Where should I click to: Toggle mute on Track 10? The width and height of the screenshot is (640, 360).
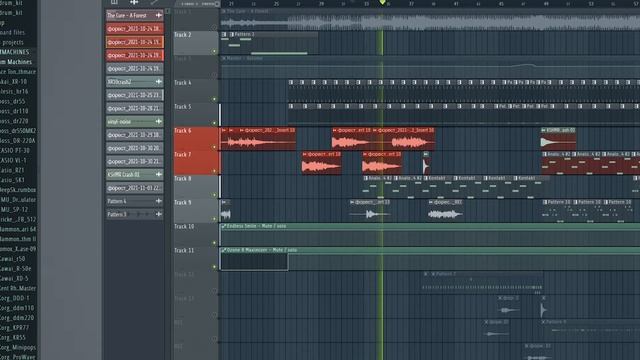(214, 243)
